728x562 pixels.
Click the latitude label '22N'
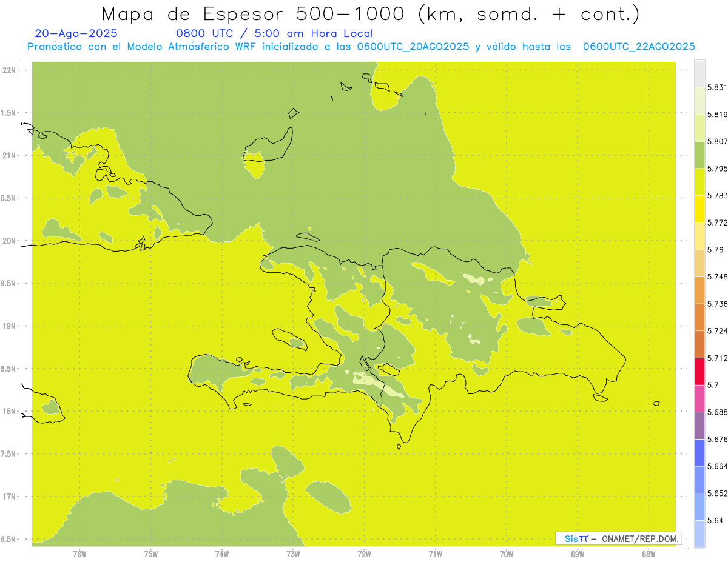(9, 70)
